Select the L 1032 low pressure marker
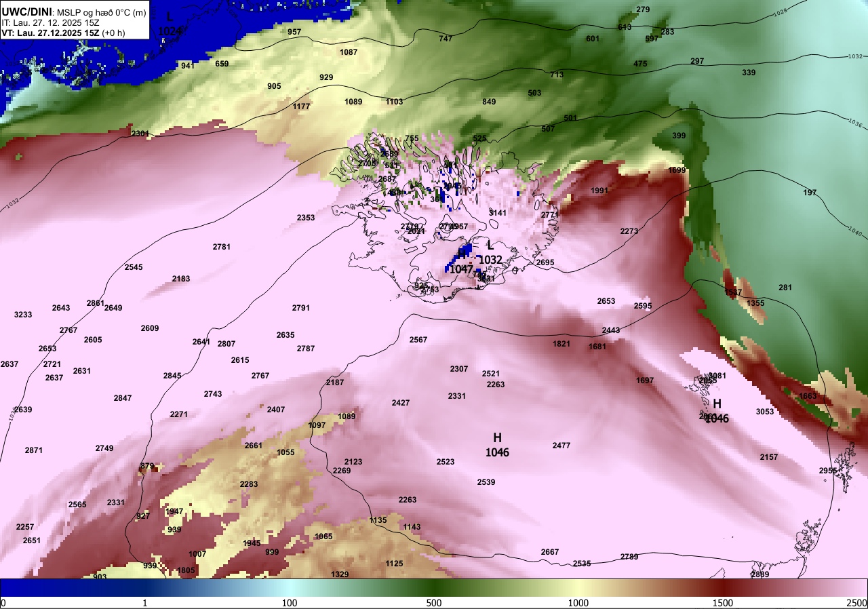Screen dimensions: 868x609 click(490, 253)
